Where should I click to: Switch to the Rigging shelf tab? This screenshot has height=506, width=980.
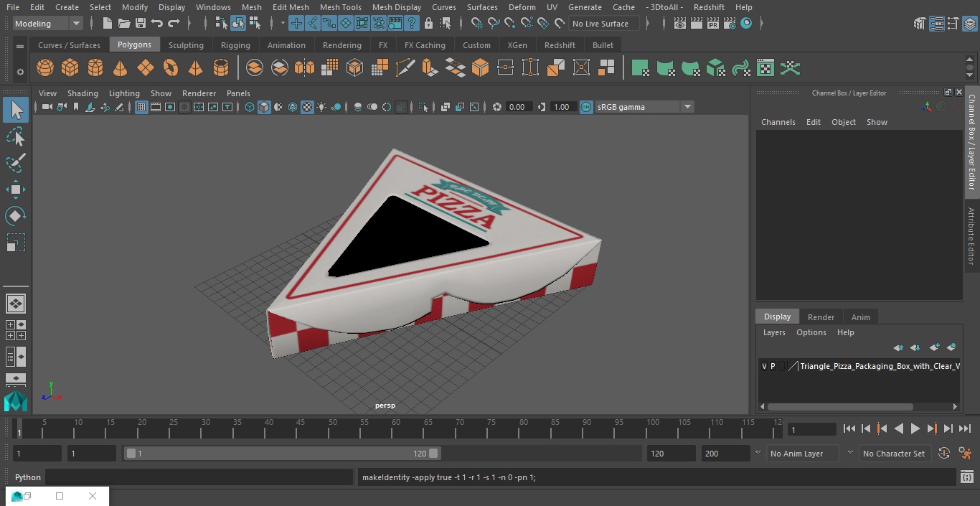pos(235,45)
